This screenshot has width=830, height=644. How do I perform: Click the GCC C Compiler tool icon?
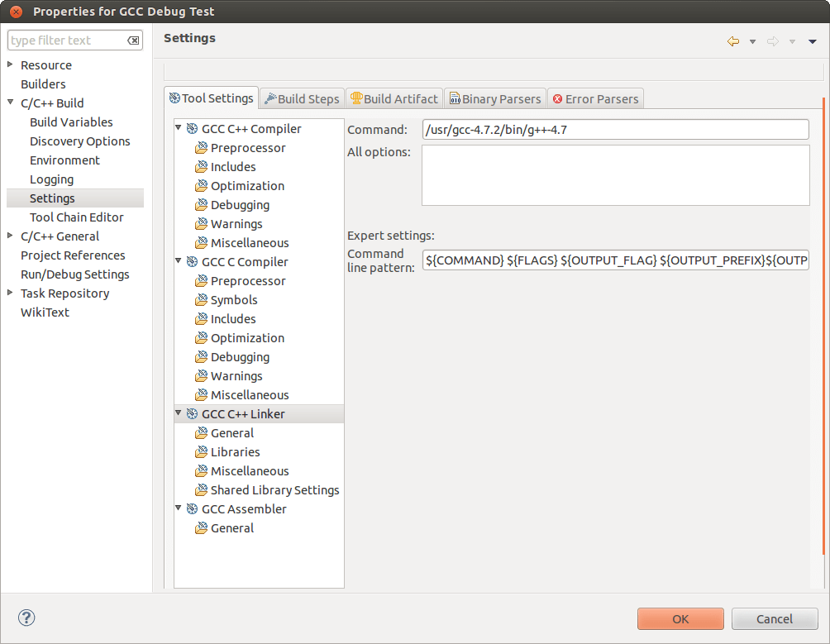pyautogui.click(x=192, y=262)
